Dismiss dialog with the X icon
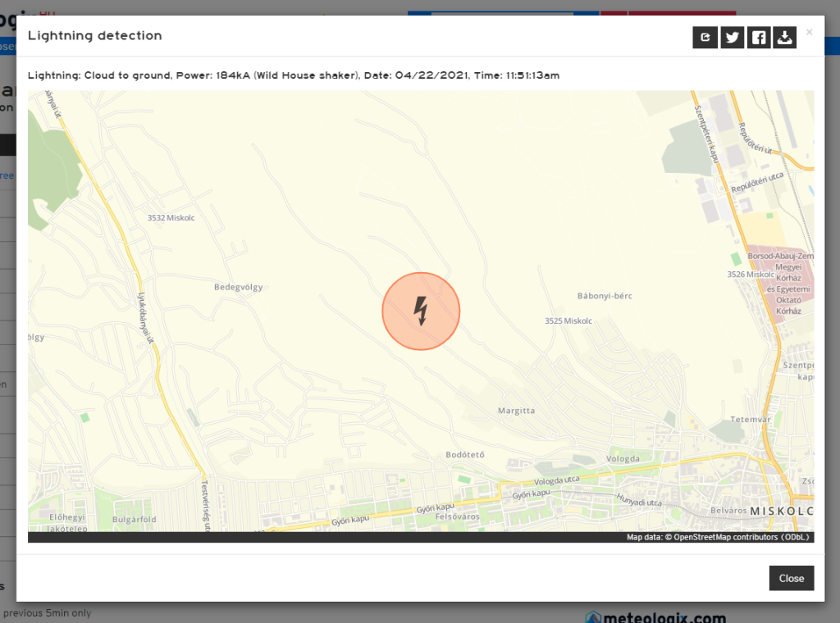840x623 pixels. [809, 32]
